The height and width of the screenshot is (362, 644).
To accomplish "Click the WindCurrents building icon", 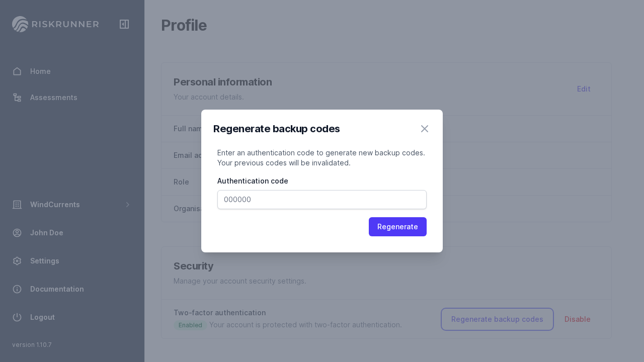I will 17,205.
